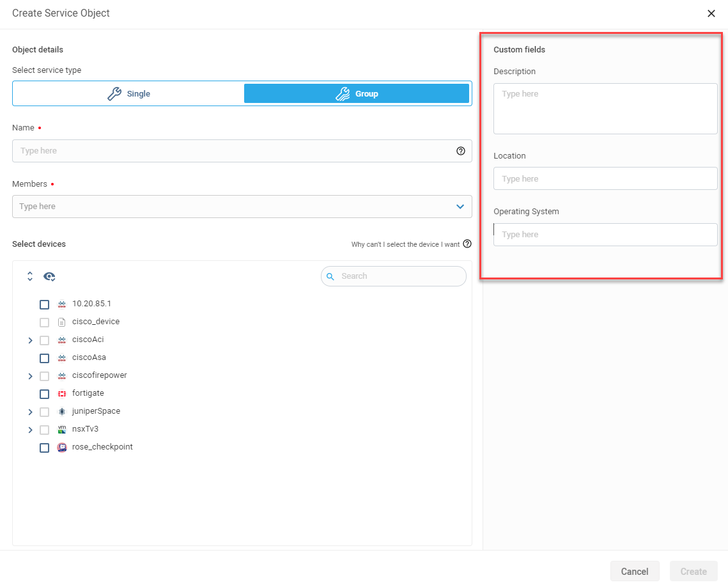Tick the fortigate checkbox

(x=44, y=394)
